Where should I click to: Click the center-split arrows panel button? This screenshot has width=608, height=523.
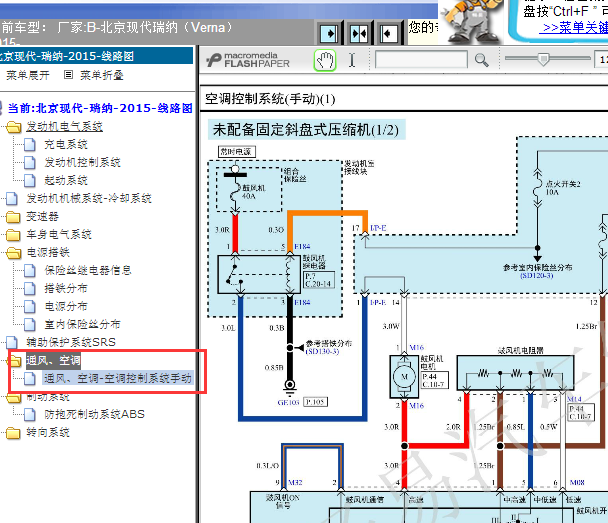coord(359,34)
